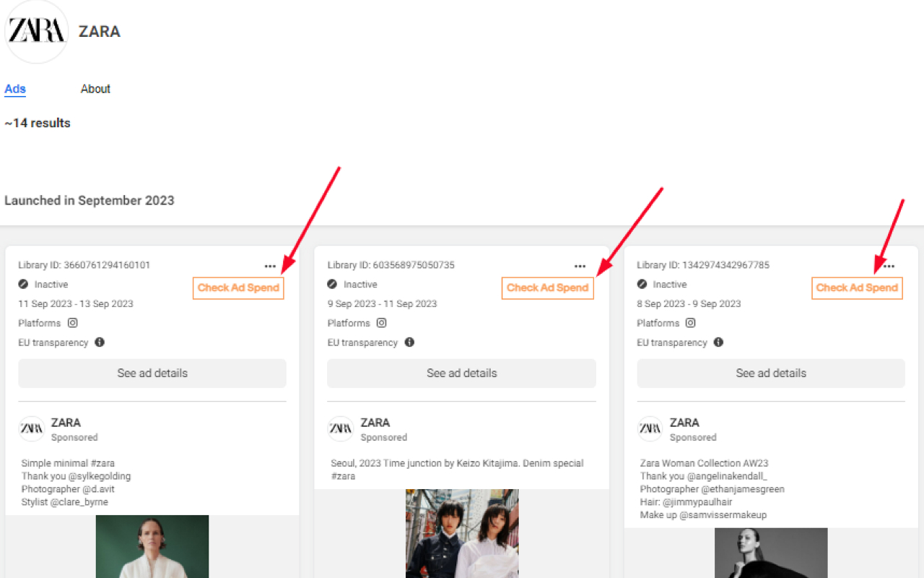The width and height of the screenshot is (924, 578).
Task: See ad details for the 'Simple minimal' ad
Action: 152,373
